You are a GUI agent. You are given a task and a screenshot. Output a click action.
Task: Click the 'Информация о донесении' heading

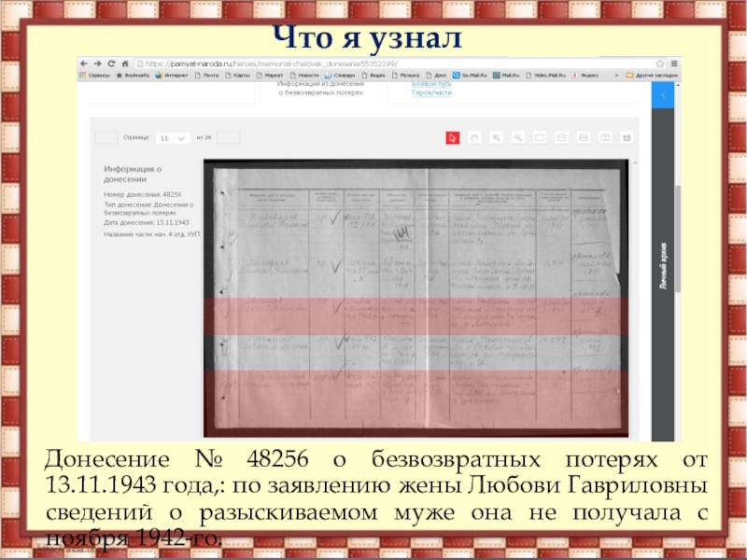[x=133, y=174]
